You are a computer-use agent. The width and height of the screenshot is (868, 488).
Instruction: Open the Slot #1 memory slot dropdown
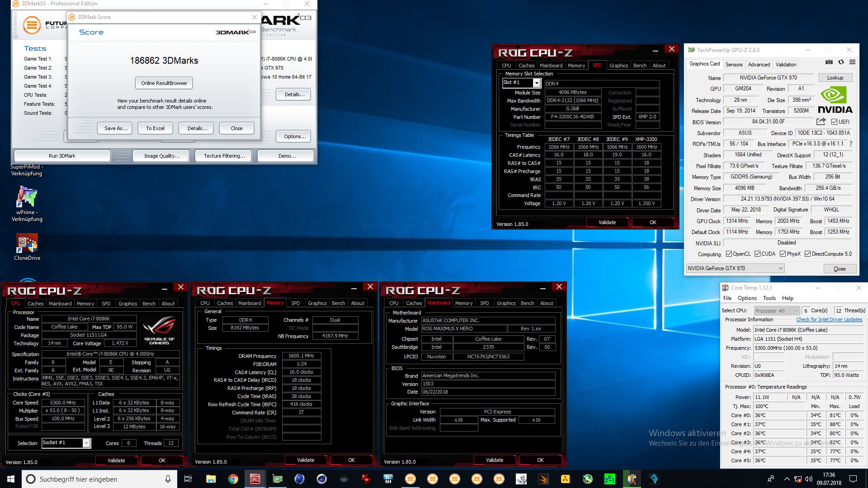537,83
